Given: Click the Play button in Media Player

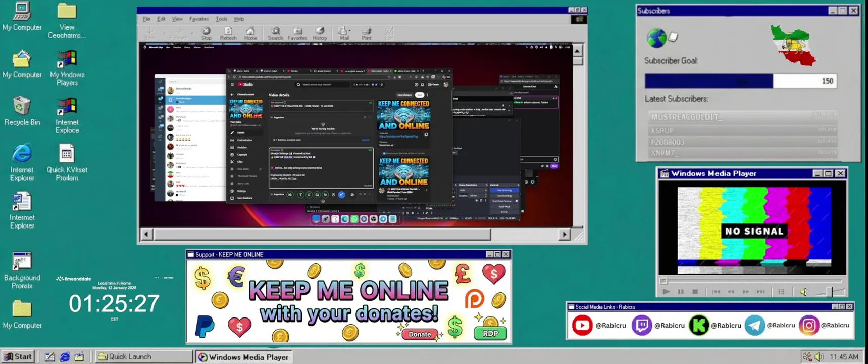Looking at the screenshot, I should click(666, 292).
